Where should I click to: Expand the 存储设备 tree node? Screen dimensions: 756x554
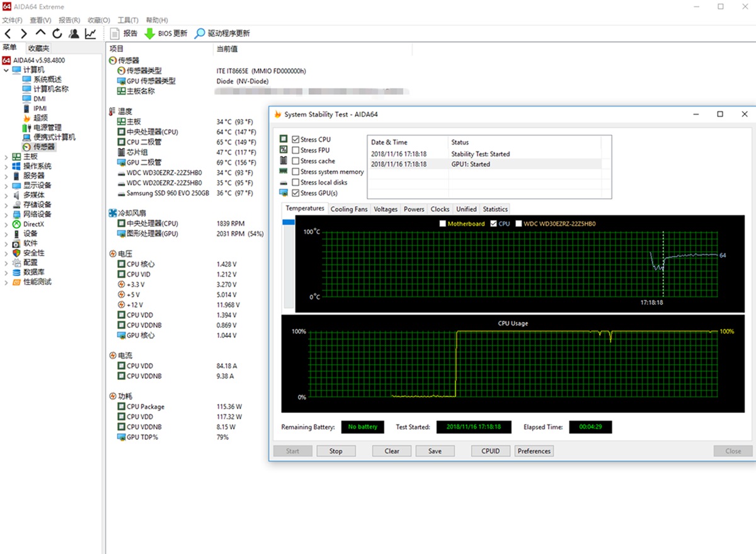click(x=6, y=205)
